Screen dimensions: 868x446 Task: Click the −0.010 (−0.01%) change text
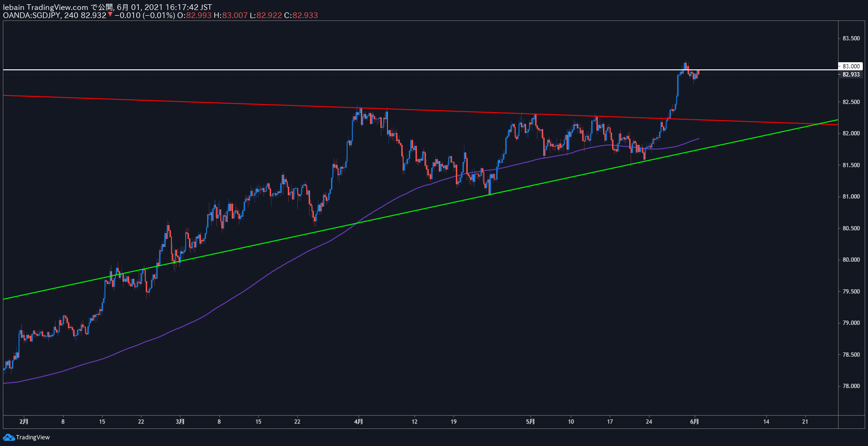[x=144, y=15]
